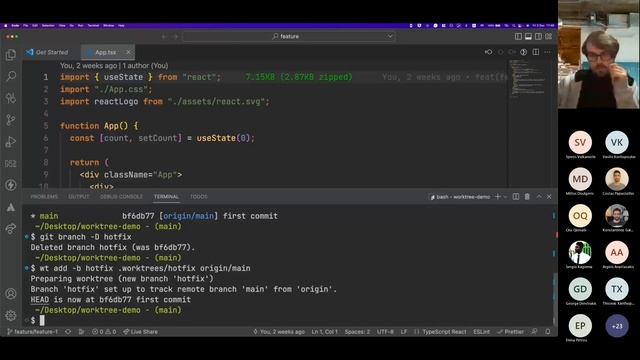640x360 pixels.
Task: Close the terminal panel
Action: point(549,197)
